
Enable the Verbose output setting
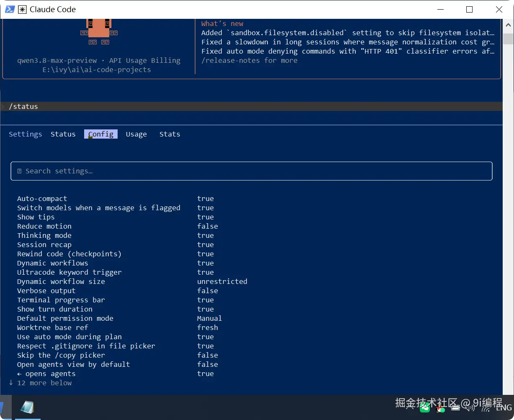(x=118, y=291)
